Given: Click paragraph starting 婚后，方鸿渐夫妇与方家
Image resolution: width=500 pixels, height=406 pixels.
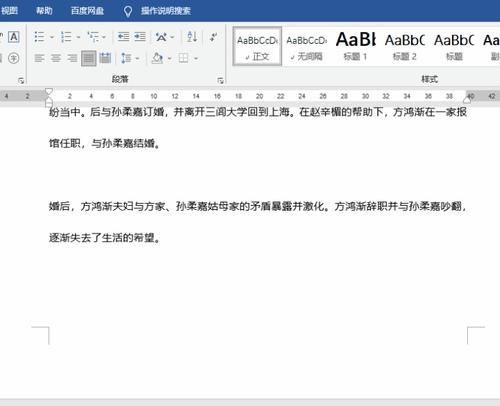Looking at the screenshot, I should pyautogui.click(x=258, y=207).
